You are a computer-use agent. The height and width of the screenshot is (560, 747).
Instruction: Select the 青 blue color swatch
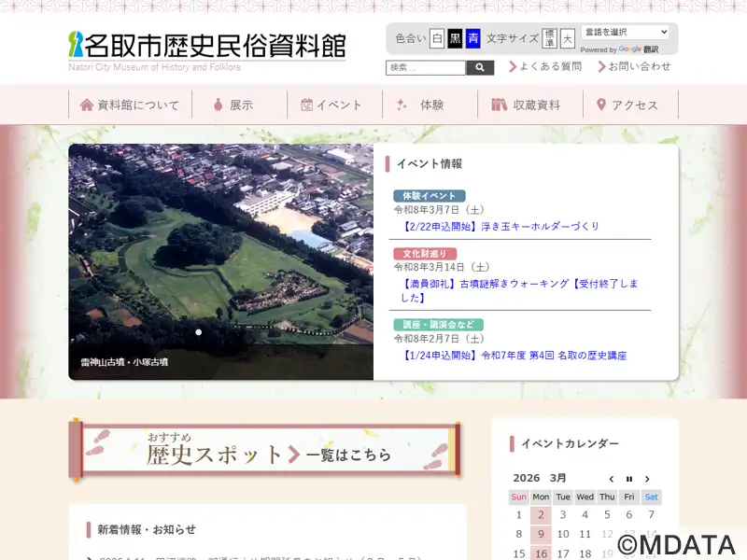472,39
